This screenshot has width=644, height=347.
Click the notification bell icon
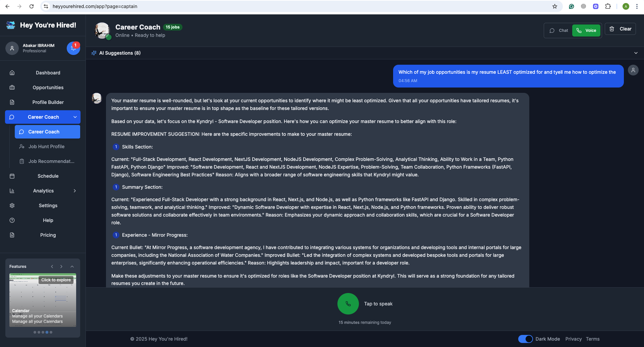[x=73, y=48]
